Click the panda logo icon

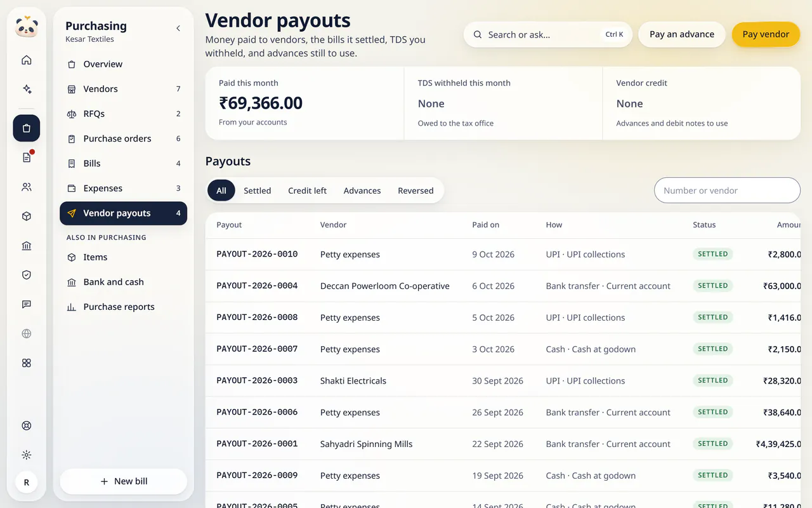(27, 27)
